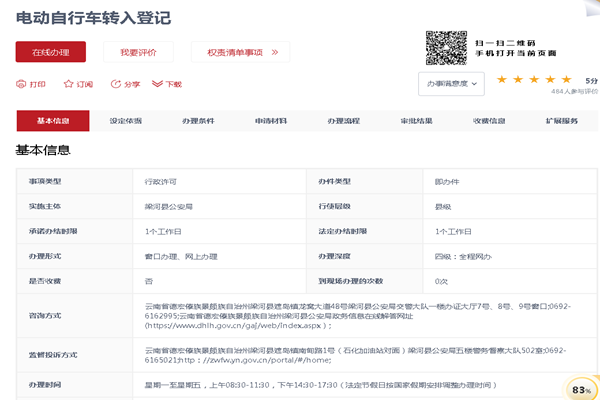
Task: Click the 分享 share icon
Action: [x=116, y=85]
